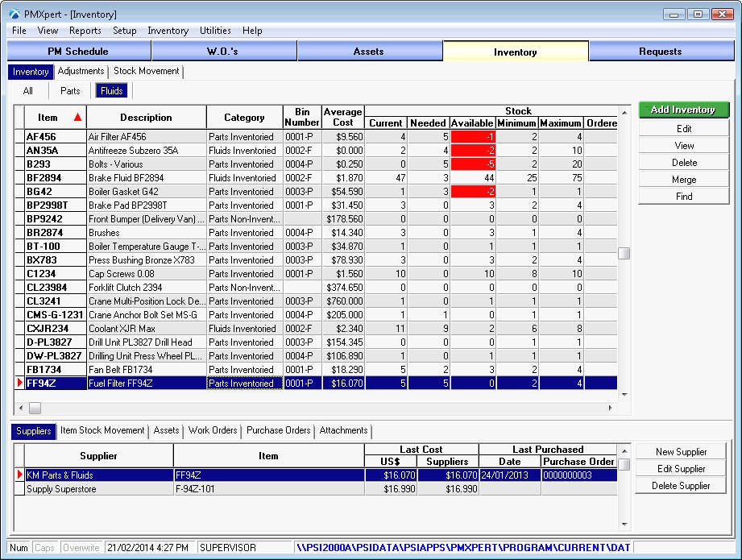
Task: Select the CL23984 Forklift Clutch row
Action: (316, 288)
